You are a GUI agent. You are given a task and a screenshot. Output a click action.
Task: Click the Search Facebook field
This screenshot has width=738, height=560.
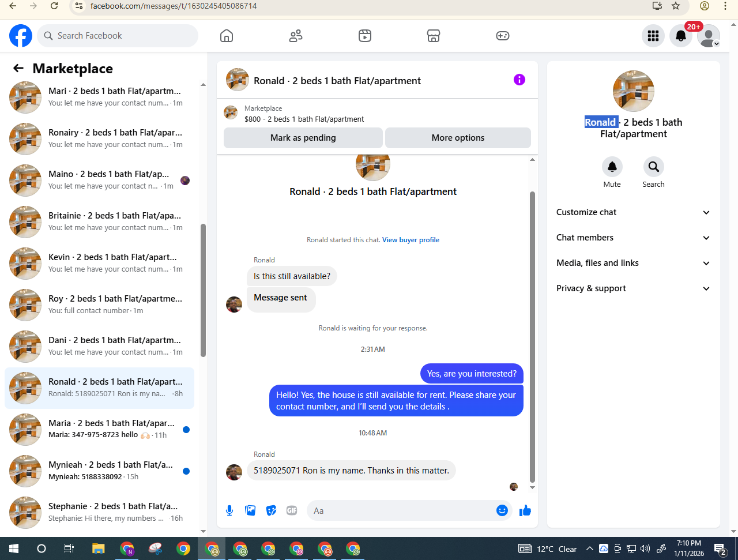tap(118, 36)
